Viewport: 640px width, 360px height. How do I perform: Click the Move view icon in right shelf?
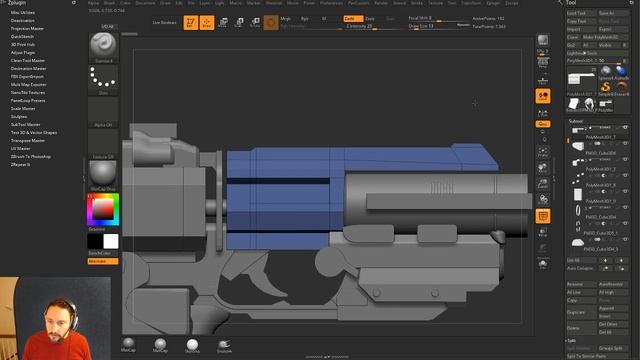543,167
